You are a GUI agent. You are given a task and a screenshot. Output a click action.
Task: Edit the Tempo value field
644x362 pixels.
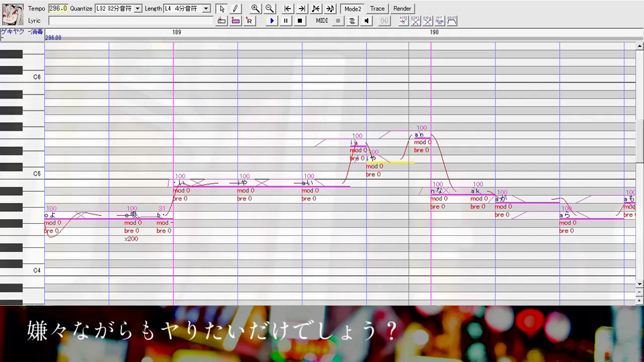click(x=58, y=9)
